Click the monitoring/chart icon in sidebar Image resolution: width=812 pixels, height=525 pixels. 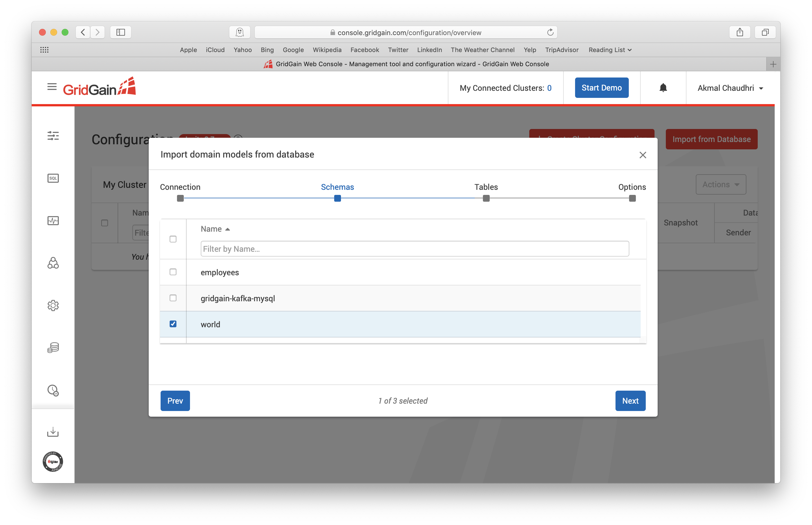53,220
